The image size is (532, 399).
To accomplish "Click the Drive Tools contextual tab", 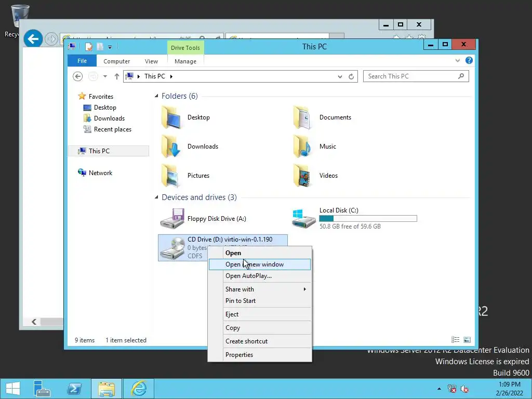I will pos(185,47).
